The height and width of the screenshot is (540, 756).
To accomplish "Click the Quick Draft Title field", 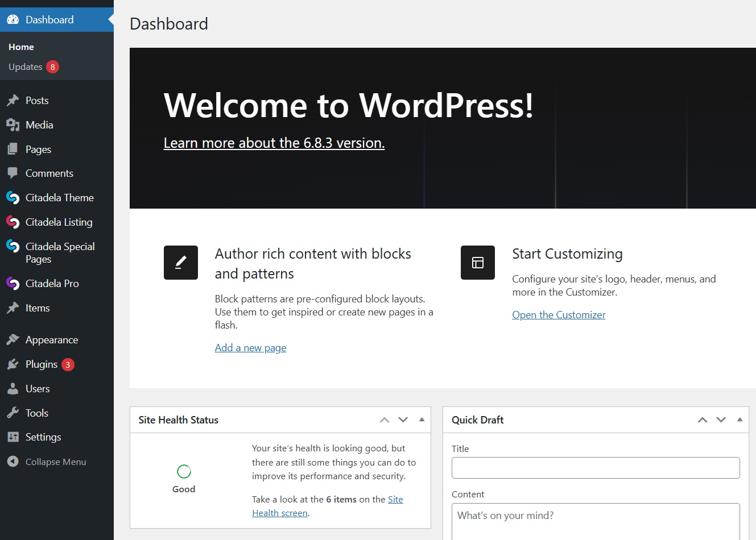I will [x=596, y=468].
